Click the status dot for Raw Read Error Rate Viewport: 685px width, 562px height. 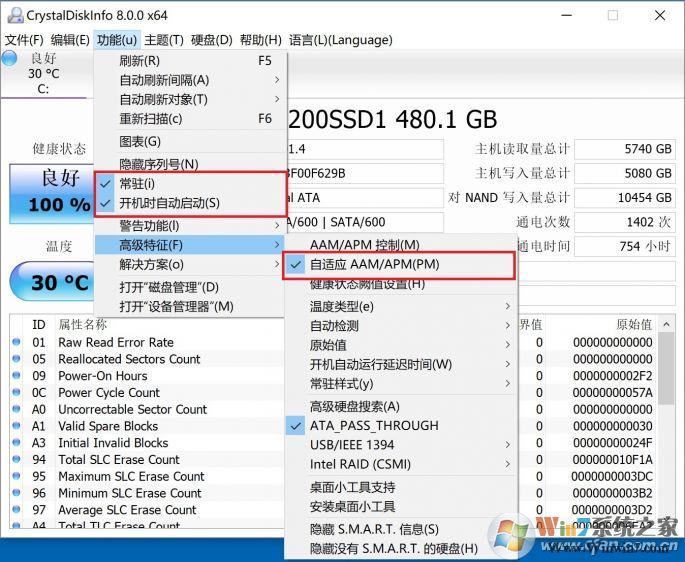16,342
